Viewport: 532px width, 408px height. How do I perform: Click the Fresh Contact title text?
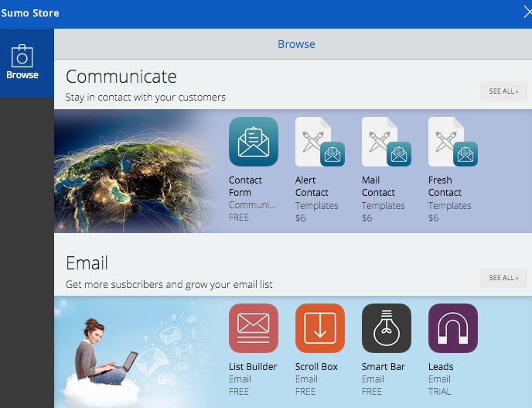tap(445, 186)
